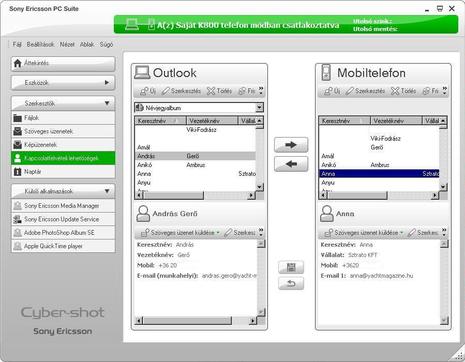Open Képüzenetek in the sidebar
The image size is (465, 362).
63,145
